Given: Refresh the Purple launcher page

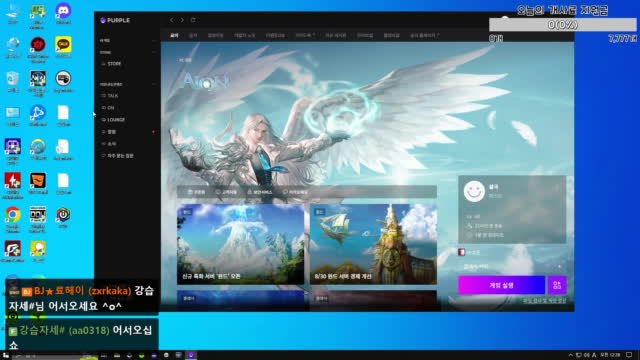Looking at the screenshot, I should 193,20.
